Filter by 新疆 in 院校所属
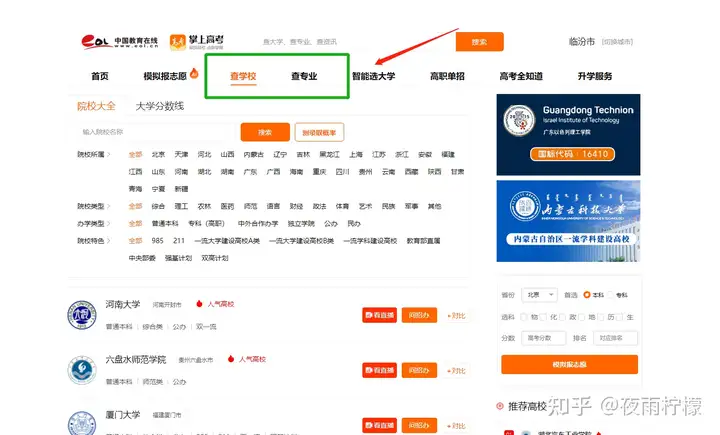Viewport: 720px width, 435px height. [x=181, y=189]
